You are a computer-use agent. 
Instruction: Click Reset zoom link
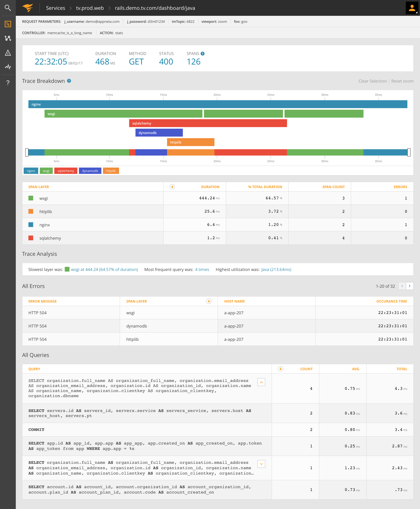tap(402, 81)
